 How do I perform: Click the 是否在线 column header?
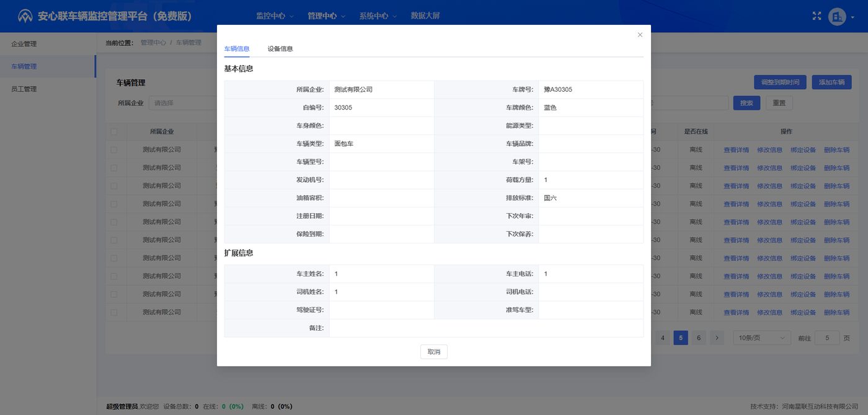(x=696, y=131)
